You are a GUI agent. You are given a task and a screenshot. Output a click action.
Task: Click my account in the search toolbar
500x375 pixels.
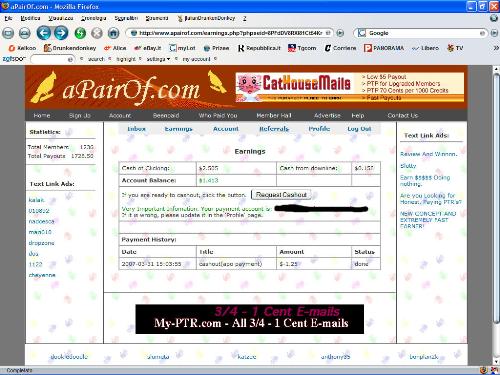click(x=196, y=59)
